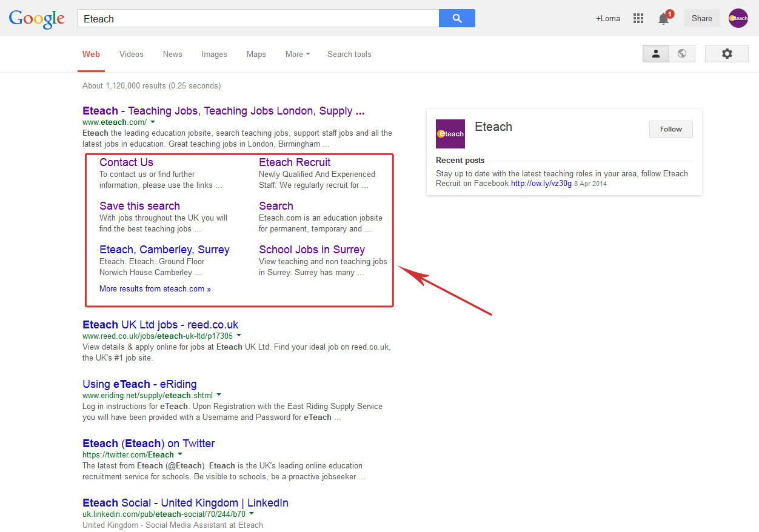Expand arrow next to twitter.com/Eteach URL
759x532 pixels.
click(180, 454)
